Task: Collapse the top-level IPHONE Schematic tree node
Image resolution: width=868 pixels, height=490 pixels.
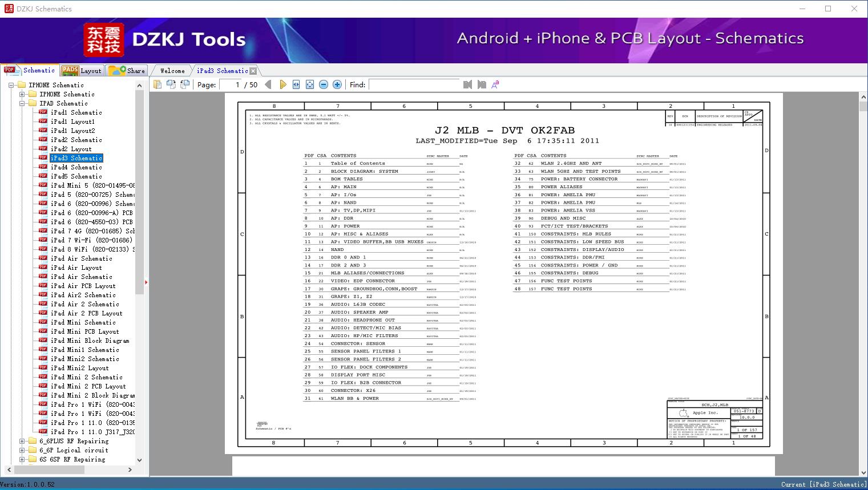Action: click(x=11, y=85)
